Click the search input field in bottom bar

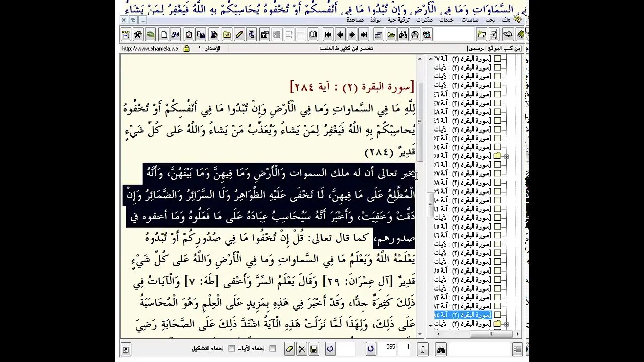pos(478,349)
